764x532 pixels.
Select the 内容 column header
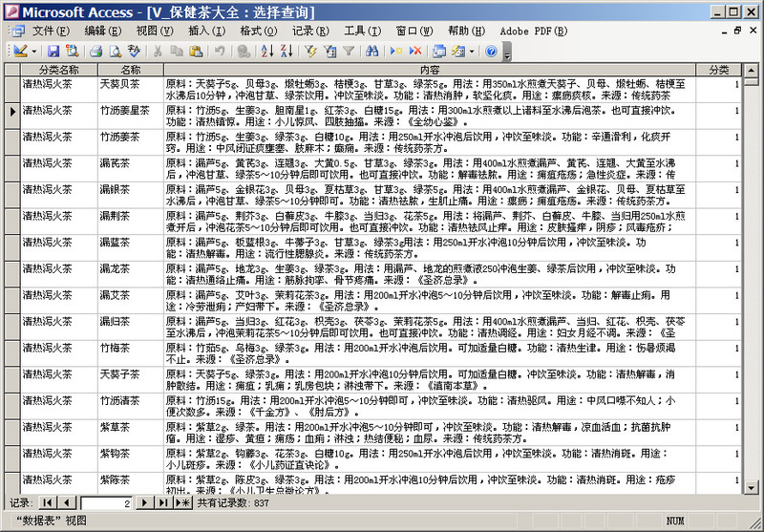pos(429,70)
